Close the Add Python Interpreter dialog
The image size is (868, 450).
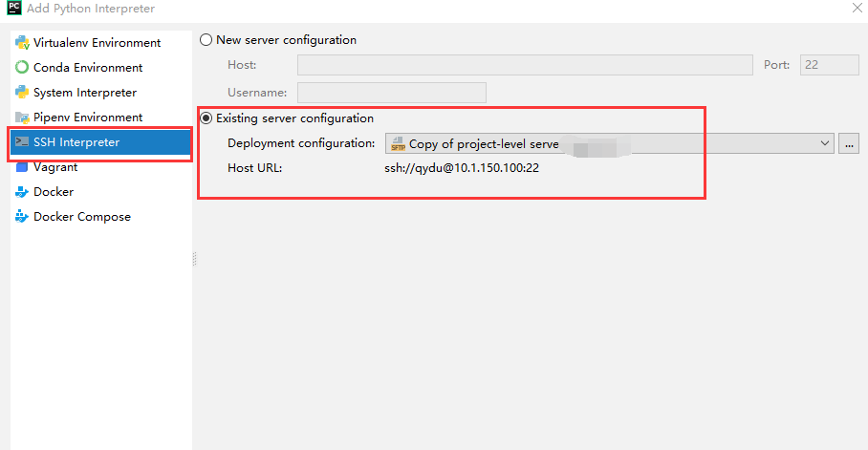[x=857, y=8]
